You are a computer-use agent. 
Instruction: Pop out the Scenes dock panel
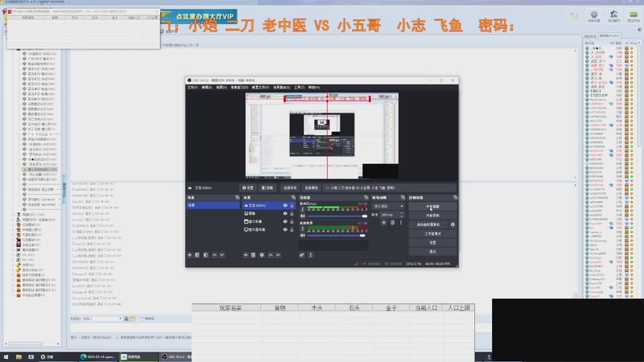tap(237, 197)
